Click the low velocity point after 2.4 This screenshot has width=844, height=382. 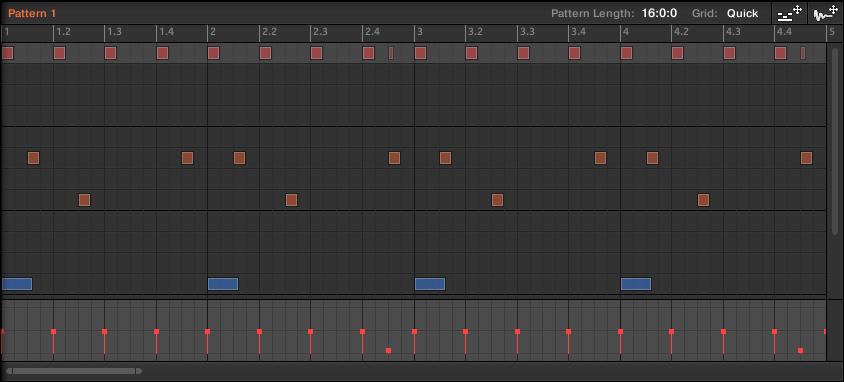[x=389, y=351]
